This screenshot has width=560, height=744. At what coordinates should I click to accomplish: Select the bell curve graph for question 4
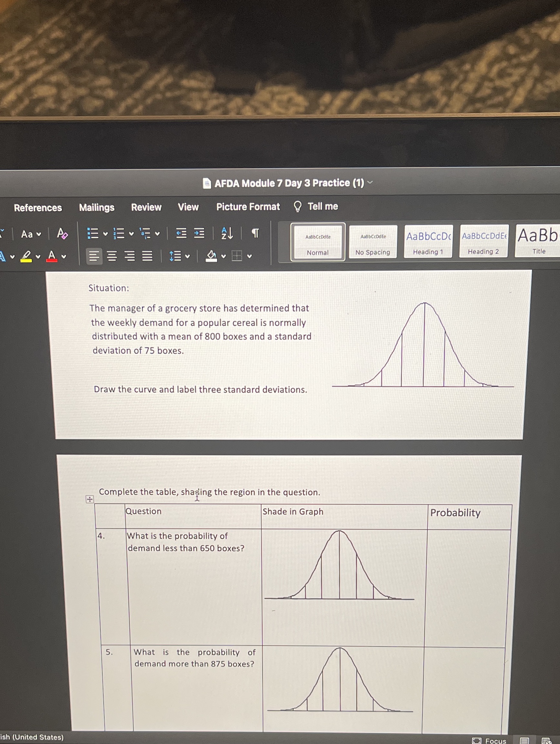(339, 565)
